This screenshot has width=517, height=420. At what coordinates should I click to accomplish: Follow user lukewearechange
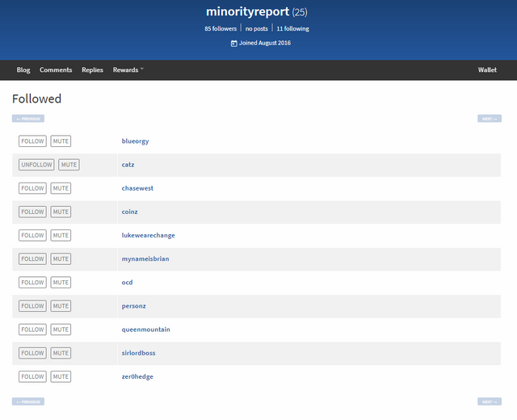tap(32, 235)
